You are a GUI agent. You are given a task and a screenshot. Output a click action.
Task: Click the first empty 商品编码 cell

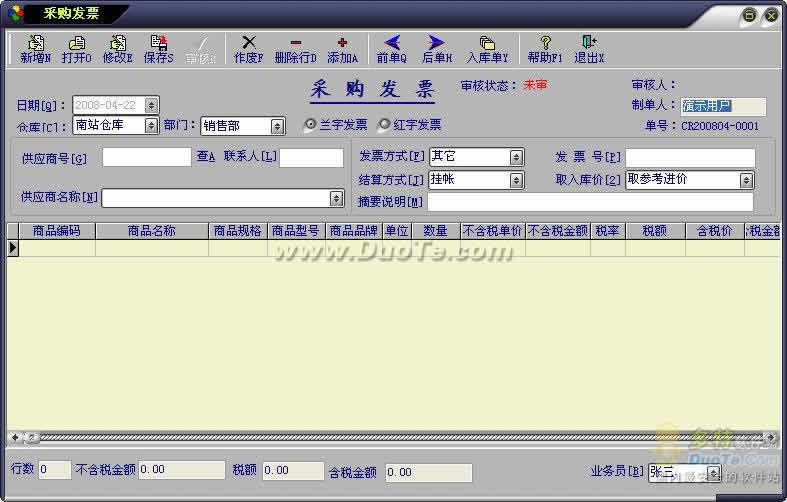pyautogui.click(x=57, y=248)
